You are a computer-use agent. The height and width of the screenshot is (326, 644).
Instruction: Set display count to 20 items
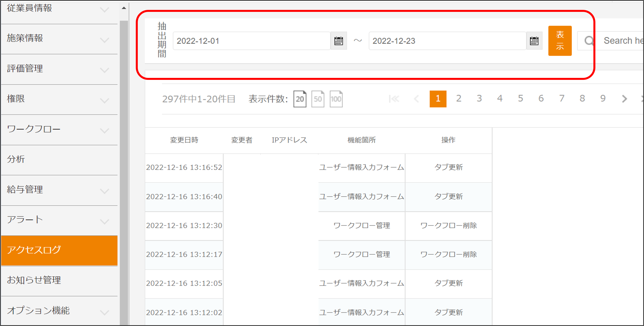pos(300,99)
